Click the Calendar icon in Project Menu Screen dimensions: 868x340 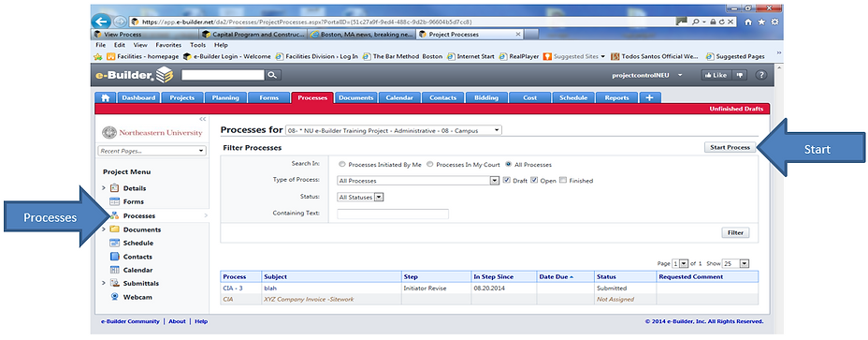(115, 270)
